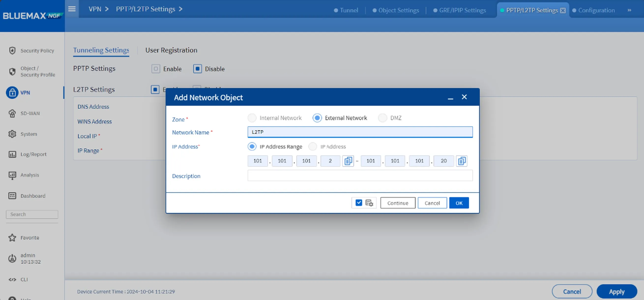Image resolution: width=644 pixels, height=300 pixels.
Task: Focus the Description field
Action: pyautogui.click(x=360, y=176)
